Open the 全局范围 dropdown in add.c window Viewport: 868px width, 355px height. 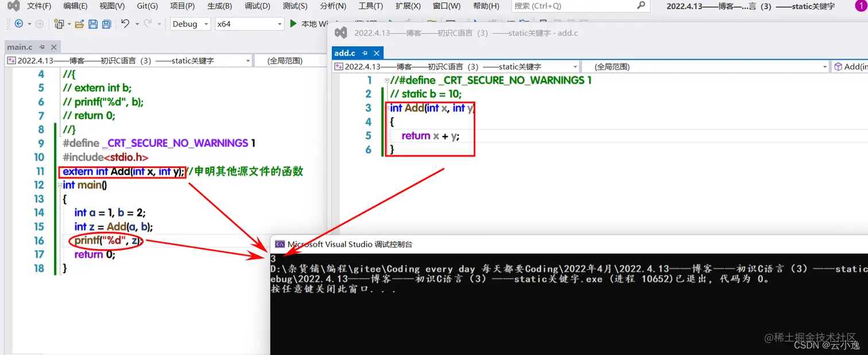click(x=825, y=67)
